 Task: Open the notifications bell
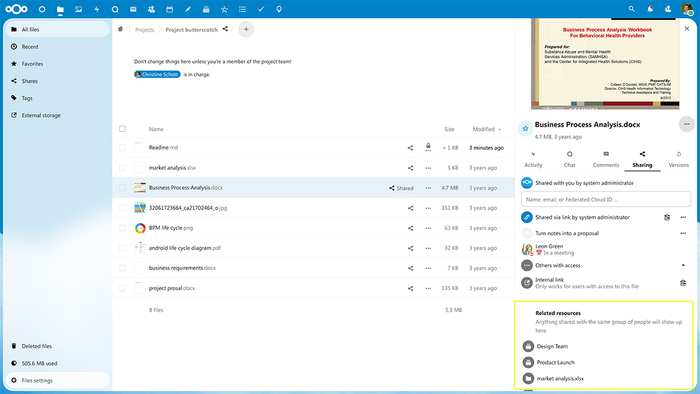(x=650, y=9)
